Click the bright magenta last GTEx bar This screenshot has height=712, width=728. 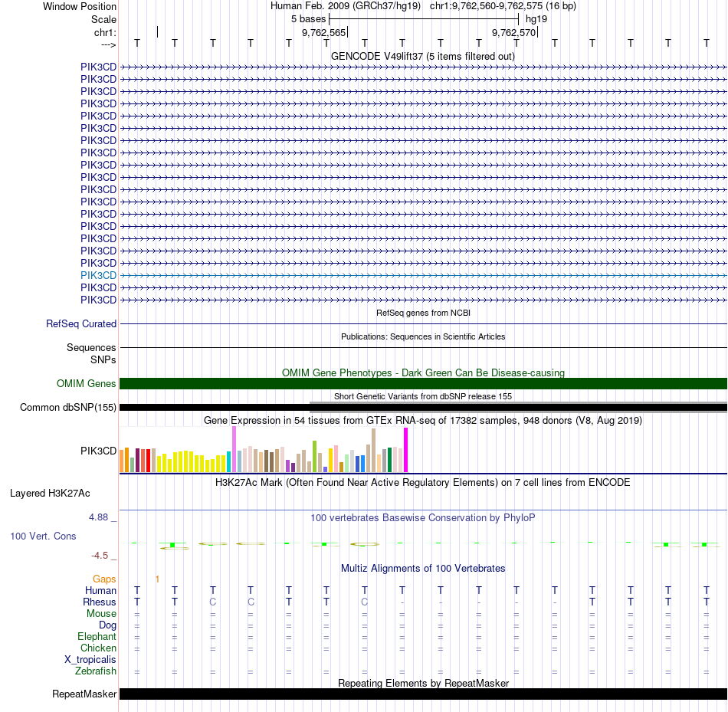click(x=406, y=450)
